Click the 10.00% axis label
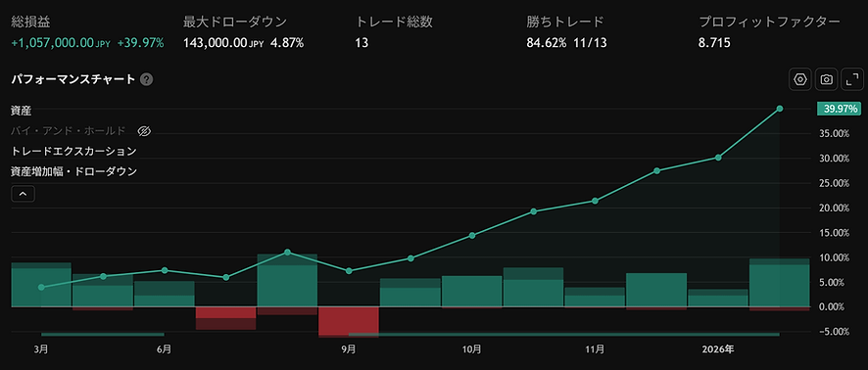Viewport: 868px width, 370px height. click(x=835, y=257)
